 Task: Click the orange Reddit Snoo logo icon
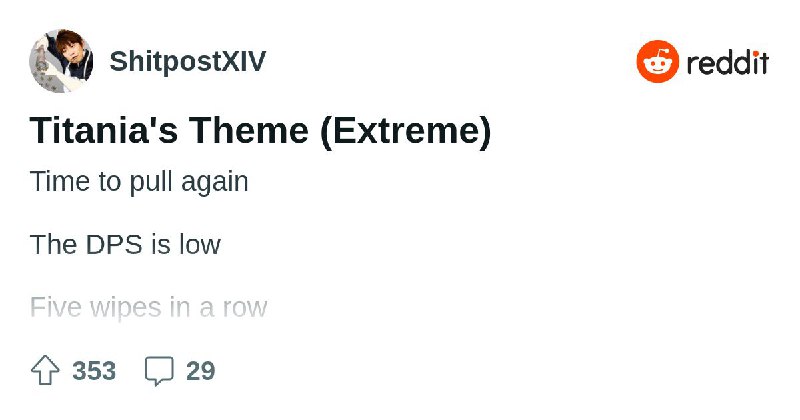click(657, 62)
